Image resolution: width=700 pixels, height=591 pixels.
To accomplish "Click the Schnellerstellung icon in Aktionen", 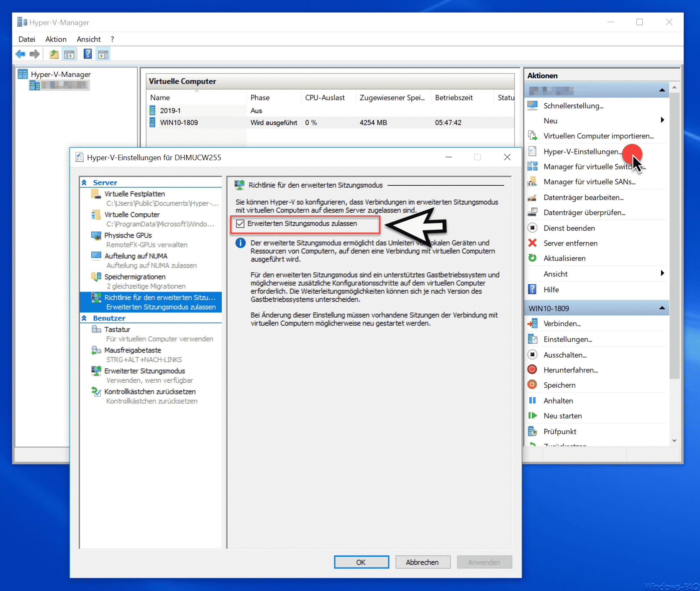I will [x=533, y=105].
